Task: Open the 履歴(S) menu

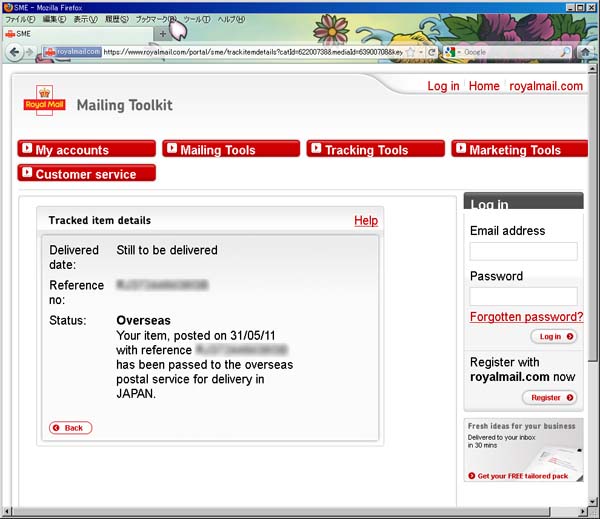Action: 117,19
